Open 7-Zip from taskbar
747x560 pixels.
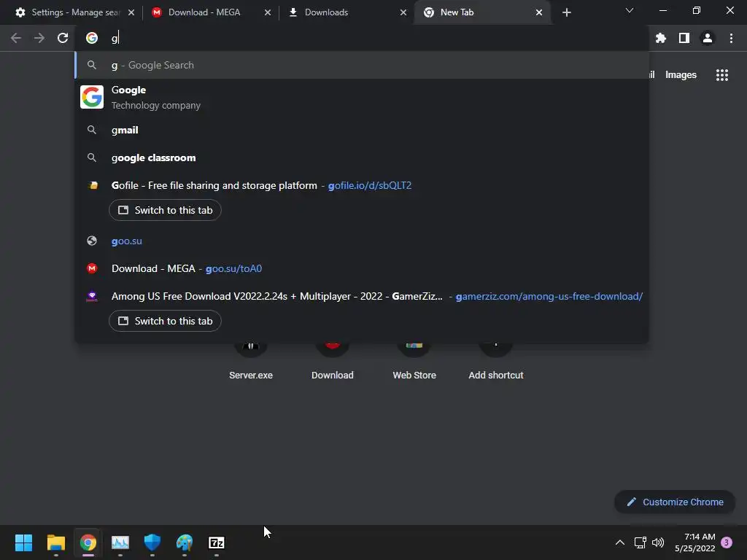[x=217, y=542]
